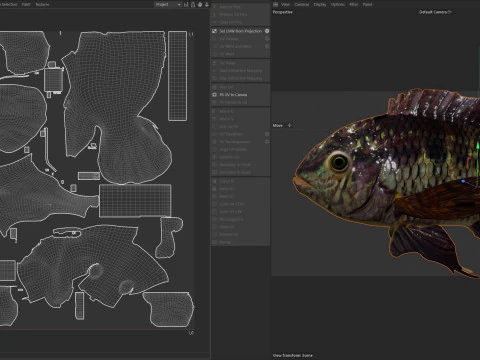
Task: Click the viewport hamburger menu icon
Action: click(x=275, y=4)
